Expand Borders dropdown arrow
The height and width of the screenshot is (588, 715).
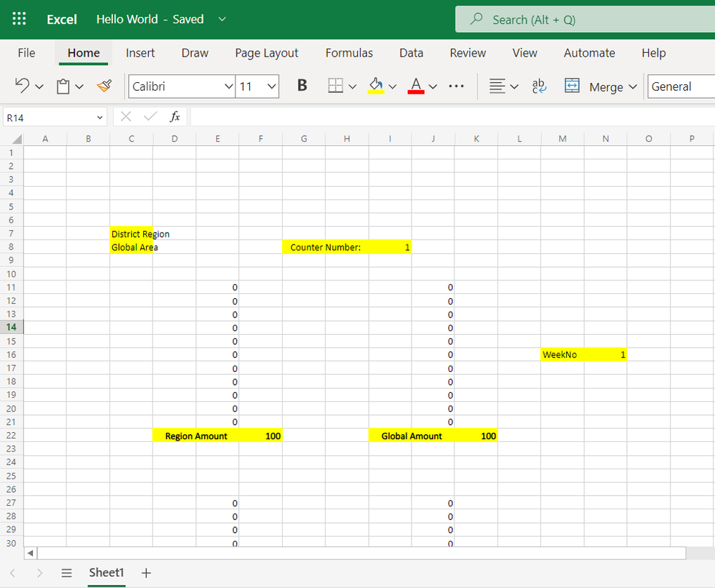coord(352,86)
